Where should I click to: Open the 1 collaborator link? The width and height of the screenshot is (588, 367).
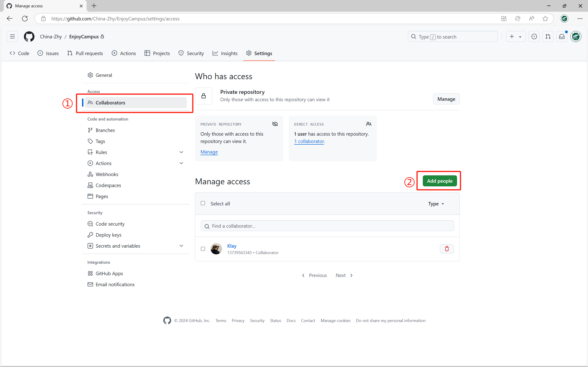pos(309,141)
